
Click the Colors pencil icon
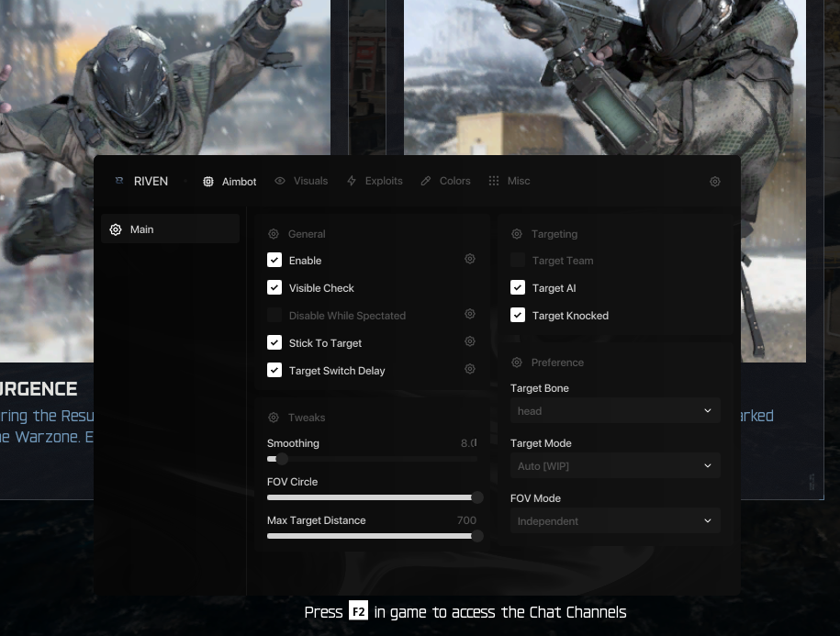click(x=425, y=181)
